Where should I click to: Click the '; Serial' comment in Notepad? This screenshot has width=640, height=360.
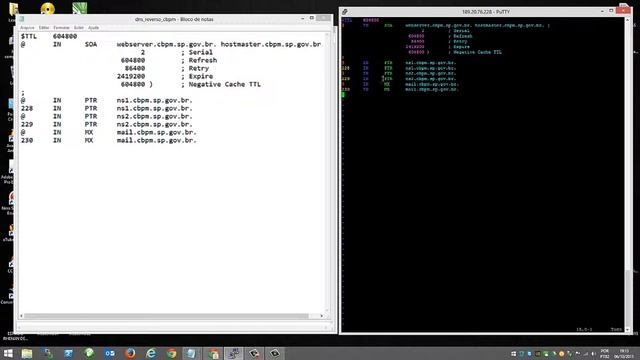point(197,52)
